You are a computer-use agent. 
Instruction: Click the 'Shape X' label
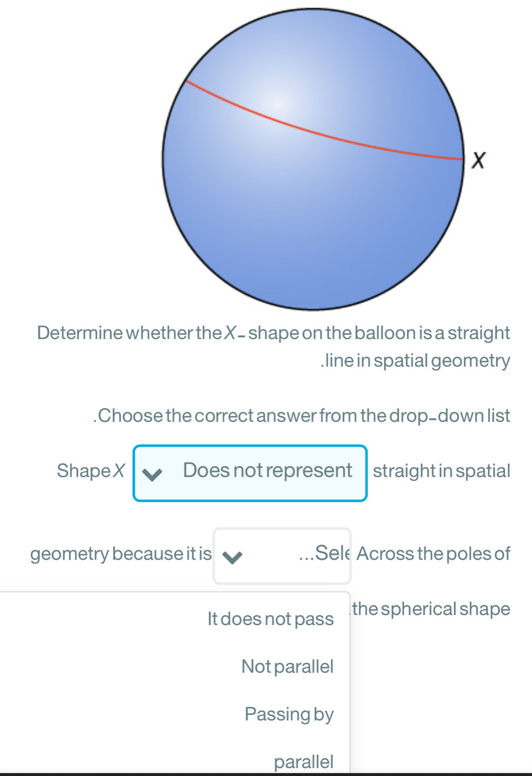coord(91,471)
